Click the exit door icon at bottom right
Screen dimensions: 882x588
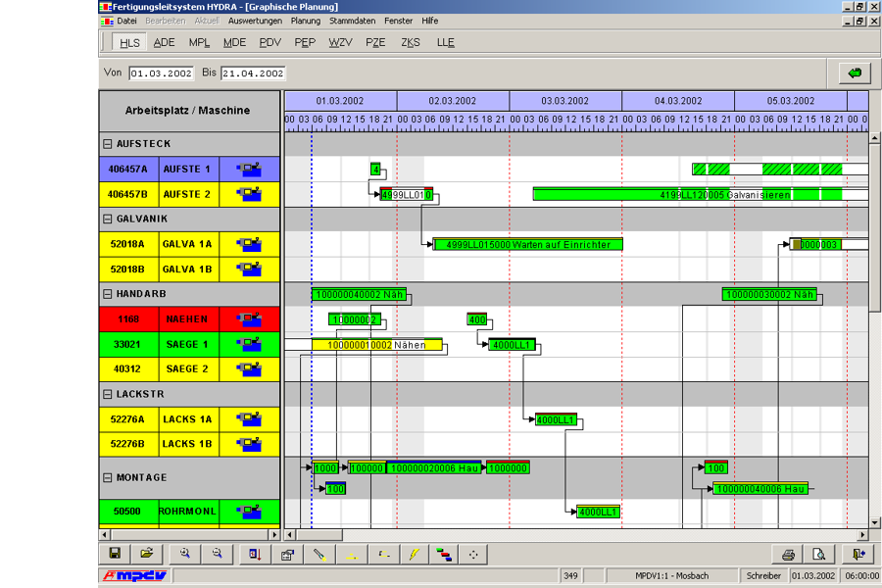858,555
